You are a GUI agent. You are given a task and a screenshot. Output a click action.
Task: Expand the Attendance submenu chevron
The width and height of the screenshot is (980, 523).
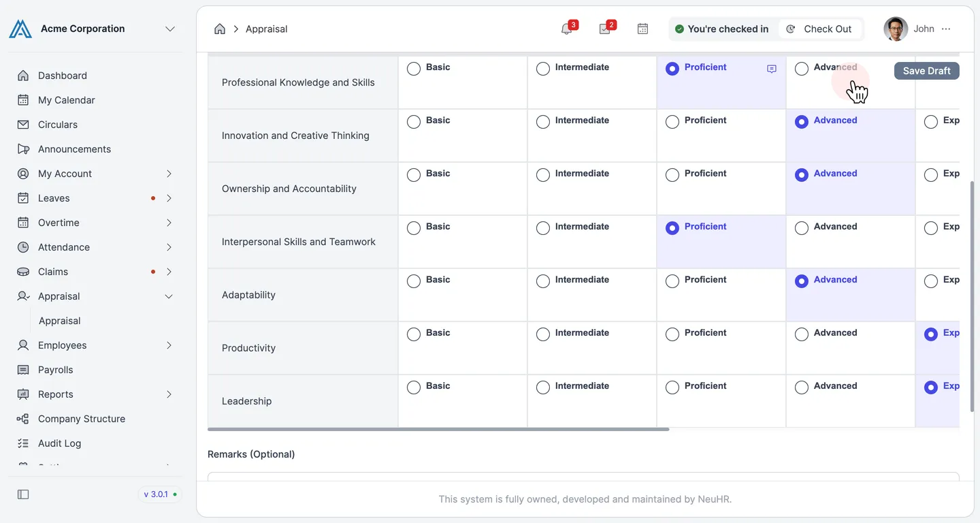pos(169,247)
